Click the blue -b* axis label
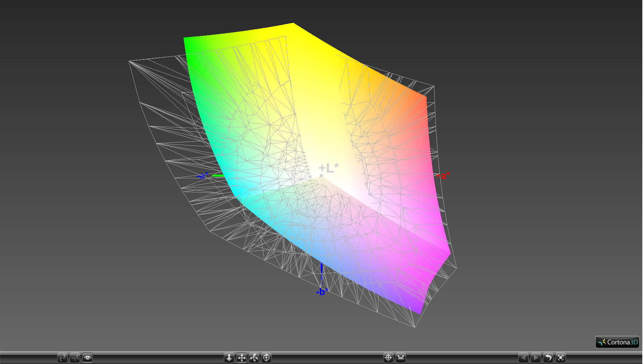 point(322,291)
